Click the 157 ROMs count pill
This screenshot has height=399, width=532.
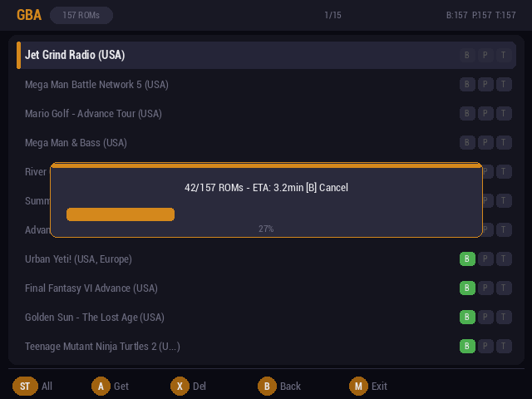click(x=81, y=15)
